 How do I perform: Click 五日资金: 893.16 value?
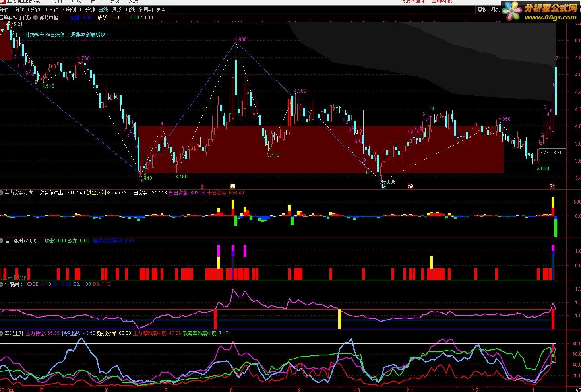187,193
